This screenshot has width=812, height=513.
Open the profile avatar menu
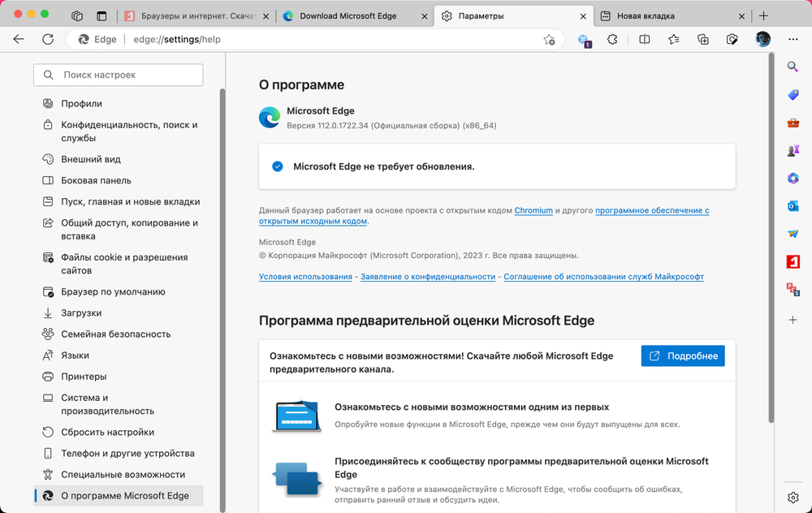click(762, 39)
